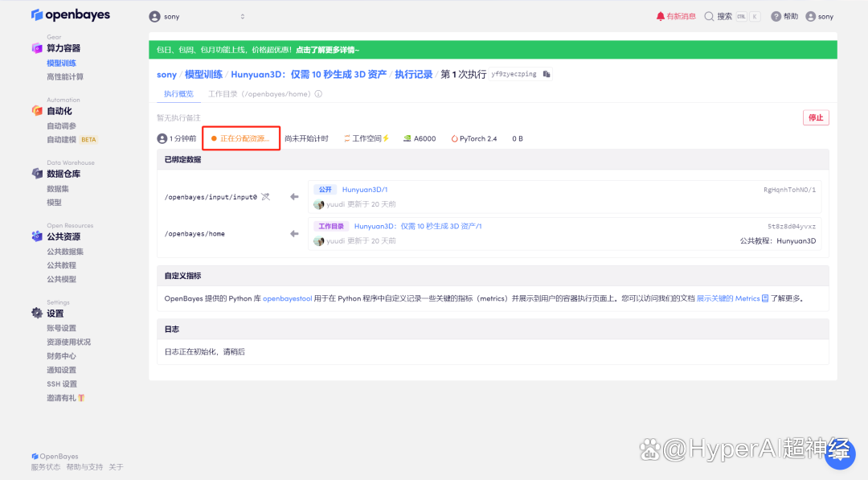Open 公共数据集 in the sidebar
The width and height of the screenshot is (868, 480).
(65, 252)
